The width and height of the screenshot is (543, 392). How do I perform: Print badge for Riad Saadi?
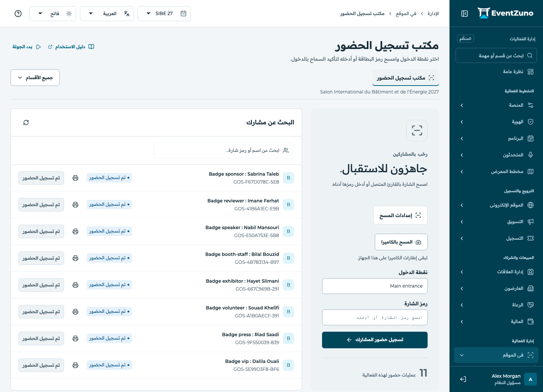point(75,338)
